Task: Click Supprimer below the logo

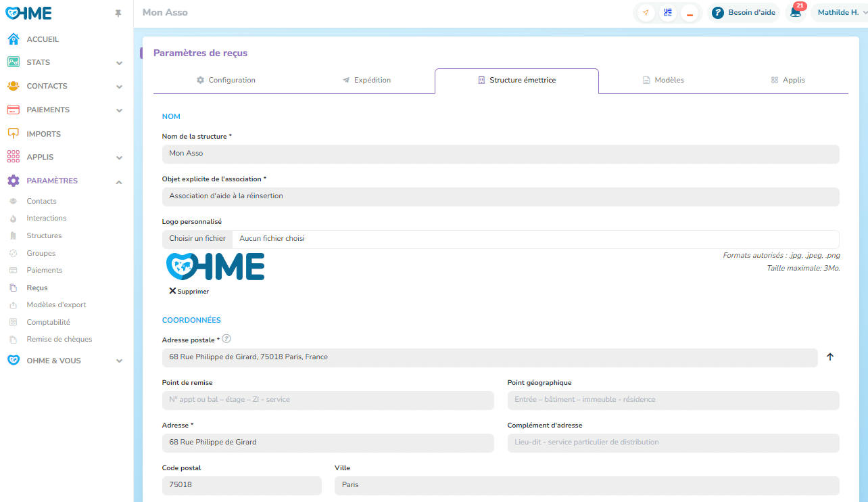Action: coord(189,292)
